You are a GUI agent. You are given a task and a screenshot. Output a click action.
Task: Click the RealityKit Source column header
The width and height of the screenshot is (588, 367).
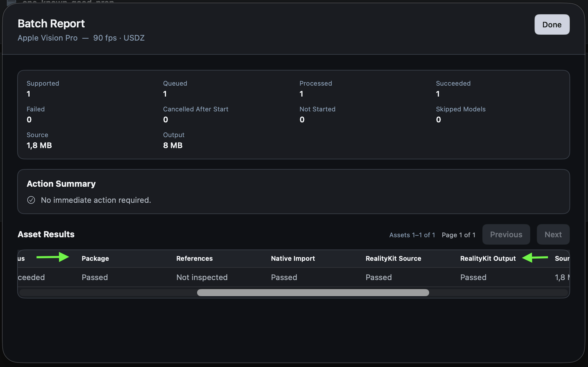[x=393, y=259]
